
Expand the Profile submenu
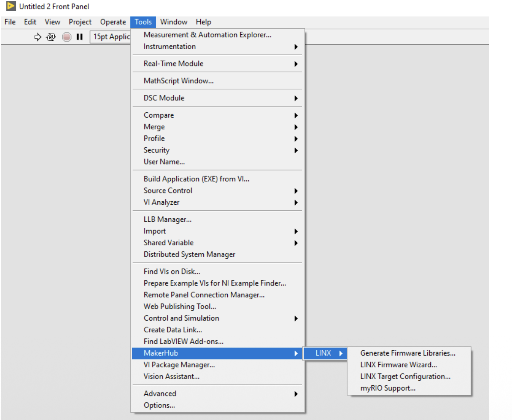click(x=218, y=139)
